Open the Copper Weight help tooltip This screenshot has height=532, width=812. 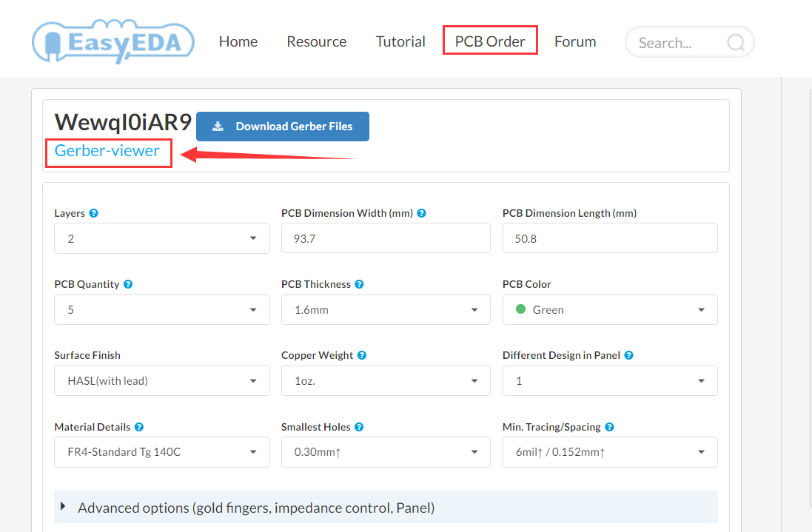[x=362, y=355]
